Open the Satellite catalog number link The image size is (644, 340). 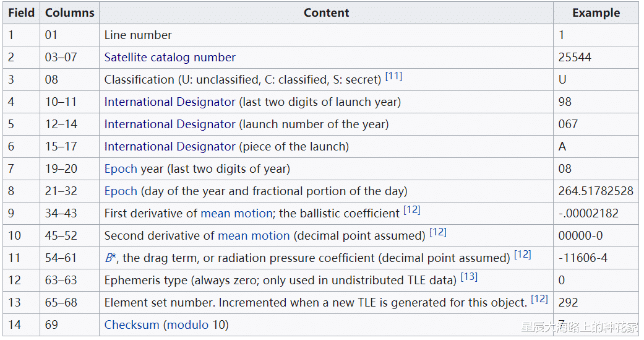point(170,58)
